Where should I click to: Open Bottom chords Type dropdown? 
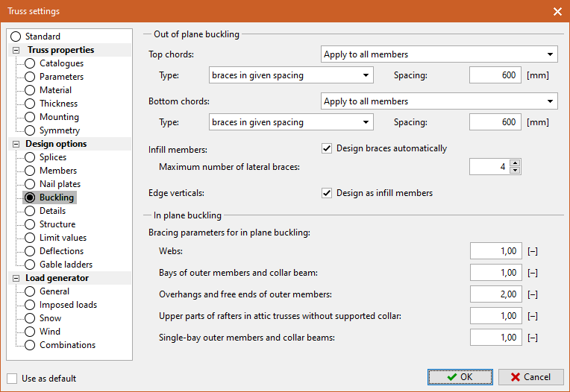(x=290, y=122)
